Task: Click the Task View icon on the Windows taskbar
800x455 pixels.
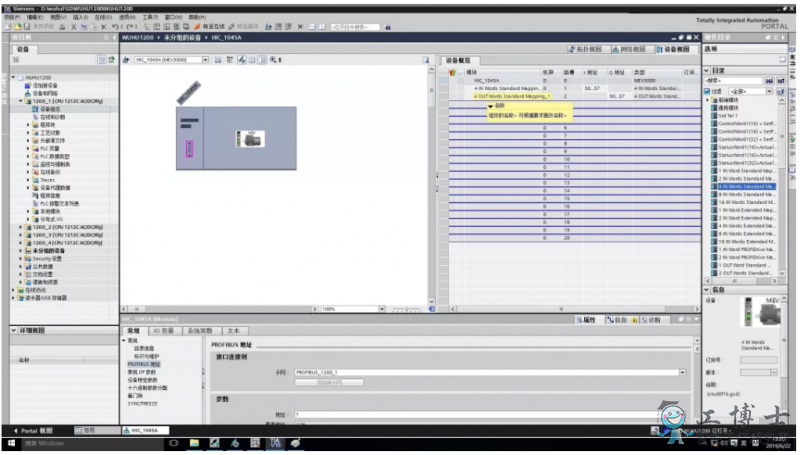Action: [x=173, y=443]
